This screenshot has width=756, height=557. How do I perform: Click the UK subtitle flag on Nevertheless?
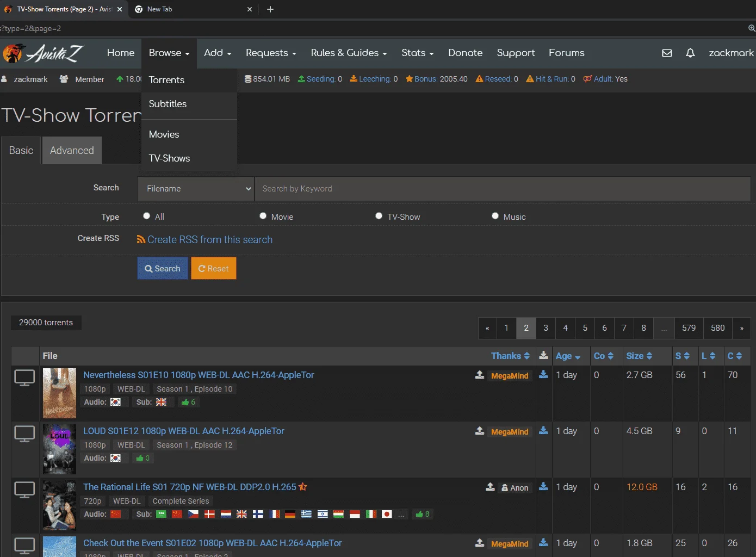click(161, 402)
